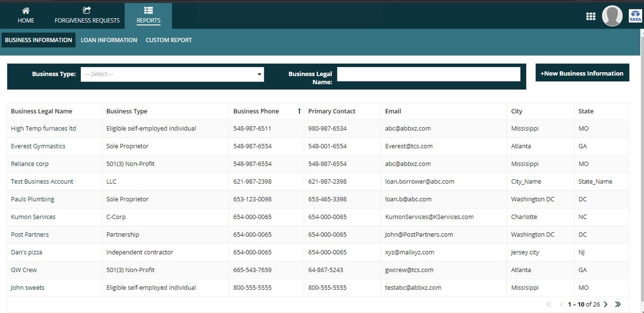This screenshot has height=313, width=644.
Task: Click the Home house icon
Action: point(26,11)
